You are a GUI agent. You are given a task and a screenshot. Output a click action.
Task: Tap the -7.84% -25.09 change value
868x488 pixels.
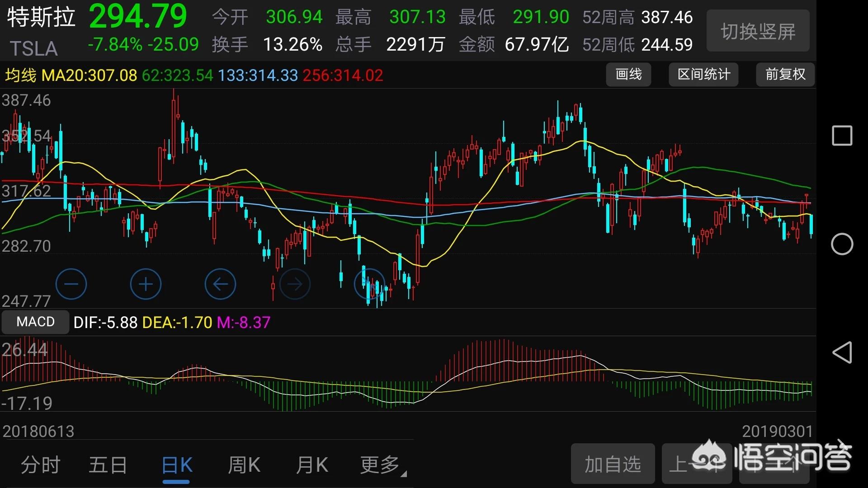coord(143,44)
